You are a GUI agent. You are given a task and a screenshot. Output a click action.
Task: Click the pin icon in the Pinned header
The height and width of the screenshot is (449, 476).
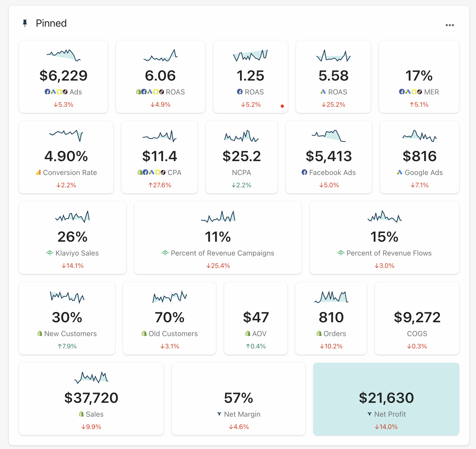[25, 23]
